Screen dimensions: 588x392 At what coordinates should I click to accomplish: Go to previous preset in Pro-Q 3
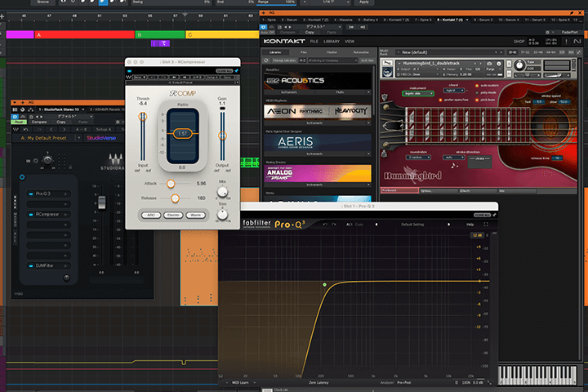[x=376, y=225]
